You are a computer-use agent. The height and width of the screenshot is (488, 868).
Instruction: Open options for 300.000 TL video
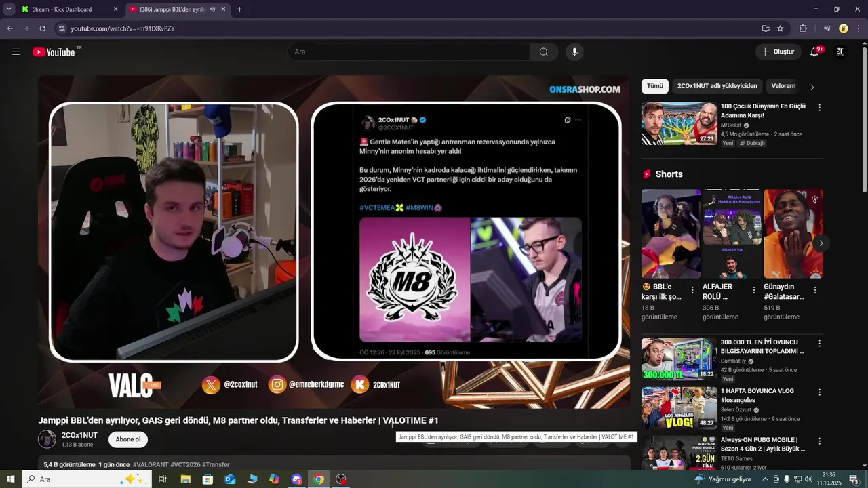click(819, 344)
